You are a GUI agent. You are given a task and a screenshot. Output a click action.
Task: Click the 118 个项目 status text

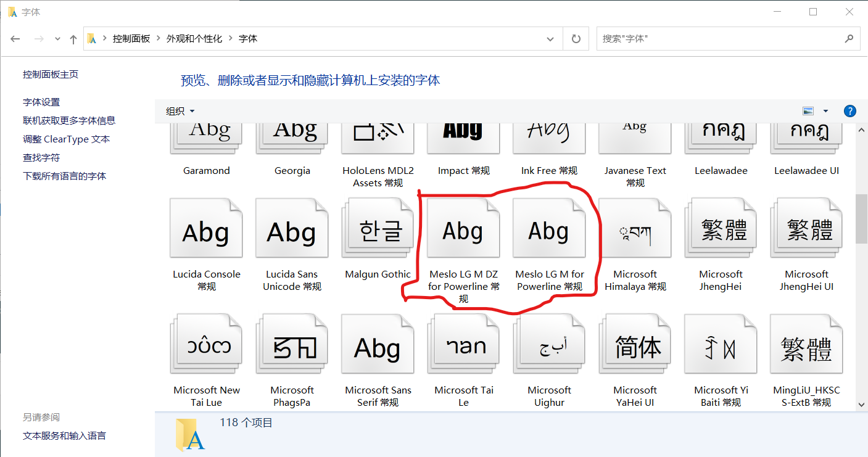pyautogui.click(x=246, y=422)
